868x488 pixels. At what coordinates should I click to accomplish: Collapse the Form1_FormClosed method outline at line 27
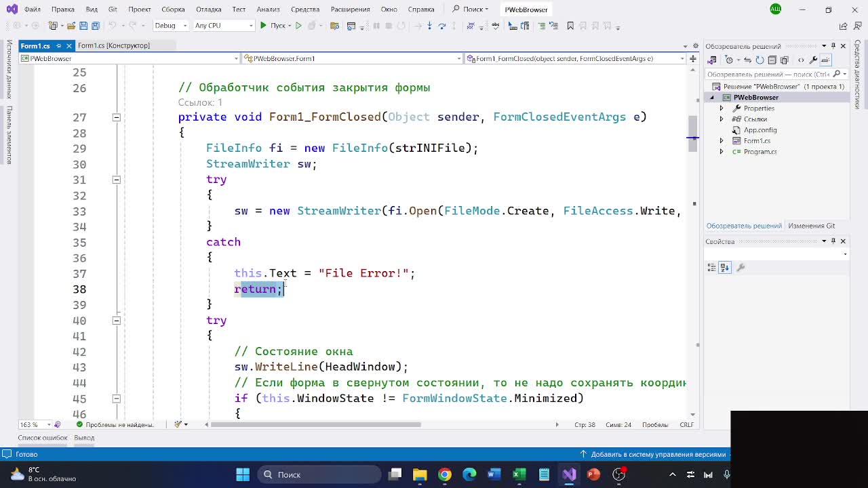pyautogui.click(x=116, y=117)
